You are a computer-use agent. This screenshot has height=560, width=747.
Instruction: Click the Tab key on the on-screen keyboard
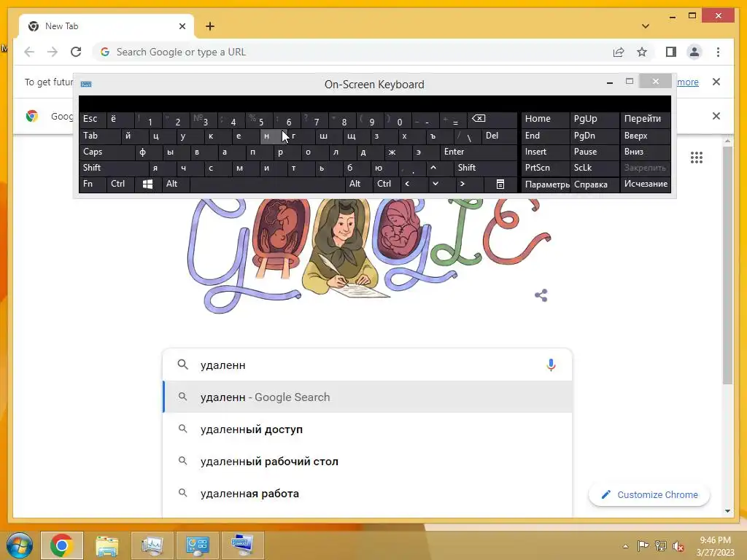100,136
